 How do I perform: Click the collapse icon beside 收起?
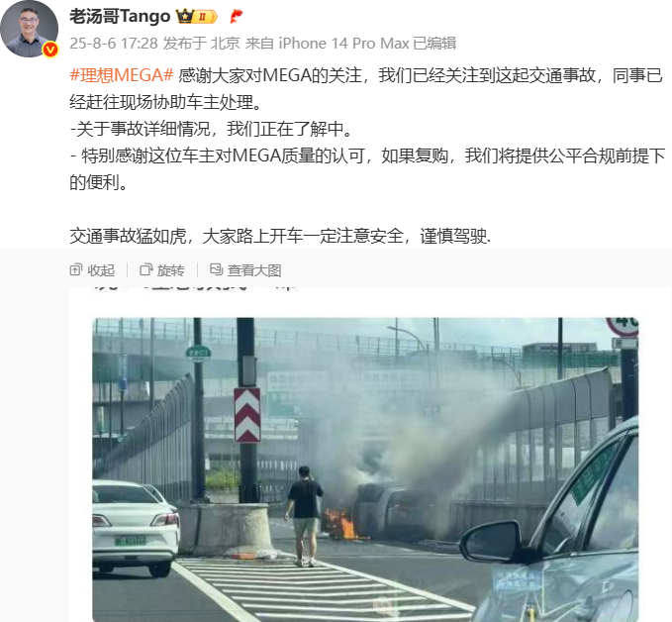76,269
